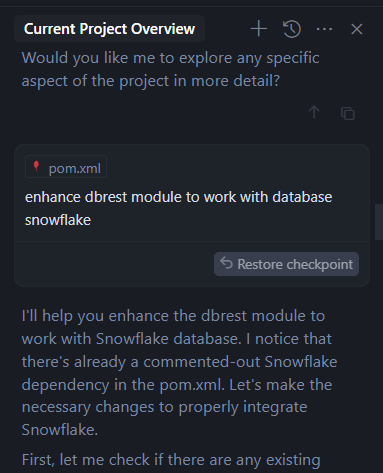Click the word snowflake in the prompt
383x473 pixels.
(x=58, y=220)
